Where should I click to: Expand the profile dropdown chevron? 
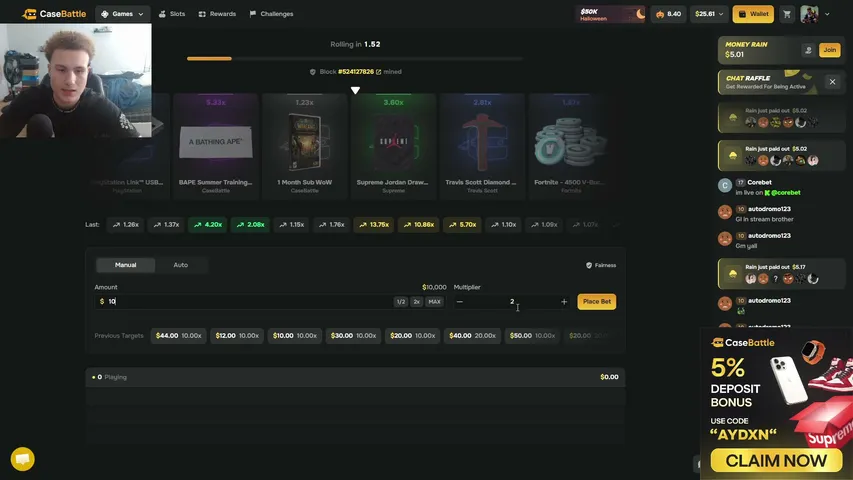(x=827, y=14)
